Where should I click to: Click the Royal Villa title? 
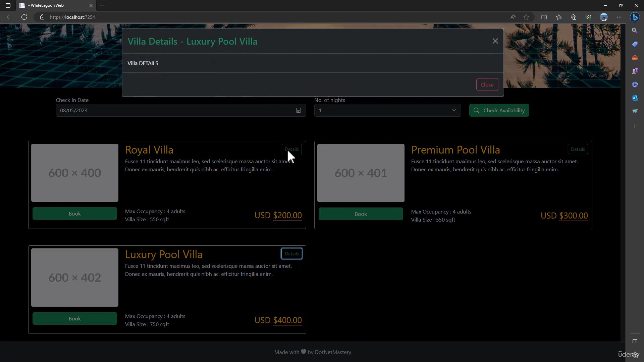click(149, 150)
